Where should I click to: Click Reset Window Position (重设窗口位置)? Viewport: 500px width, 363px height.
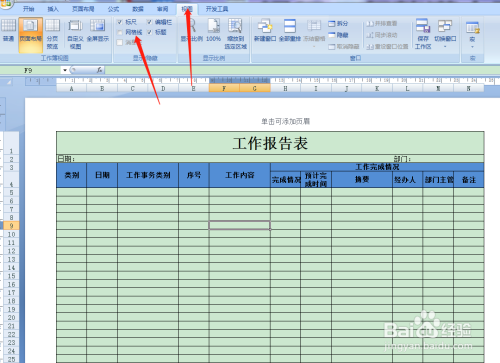(x=387, y=46)
